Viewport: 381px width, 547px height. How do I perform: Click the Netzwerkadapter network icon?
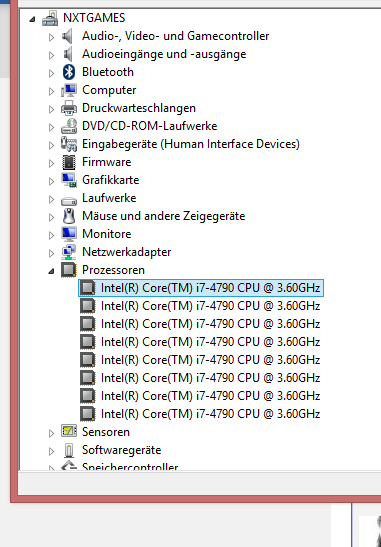69,252
